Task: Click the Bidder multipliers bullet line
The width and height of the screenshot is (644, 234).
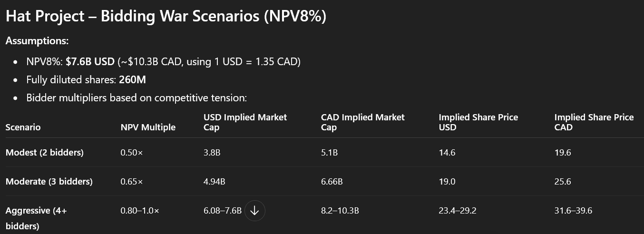Action: [x=137, y=98]
